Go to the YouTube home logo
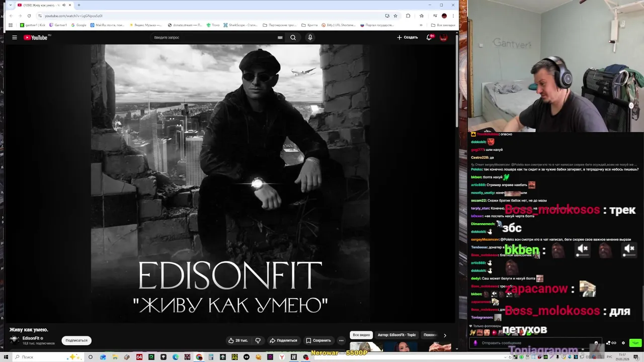The width and height of the screenshot is (644, 362). [36, 37]
